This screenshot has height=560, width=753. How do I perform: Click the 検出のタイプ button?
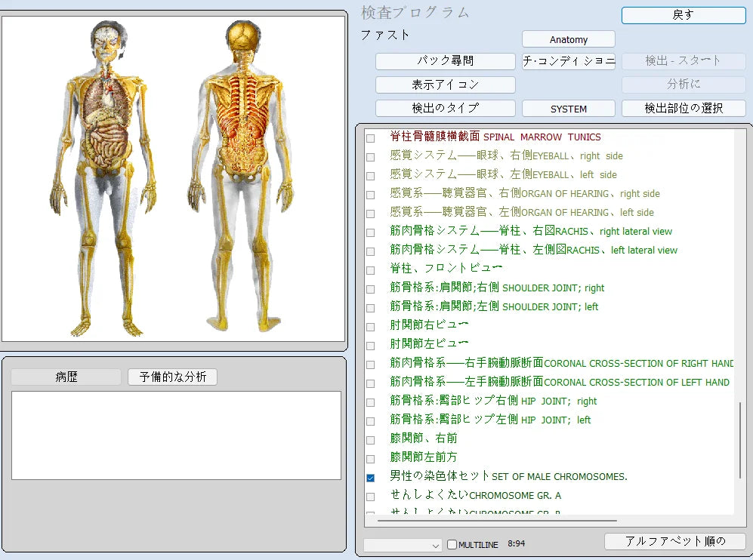(x=445, y=108)
